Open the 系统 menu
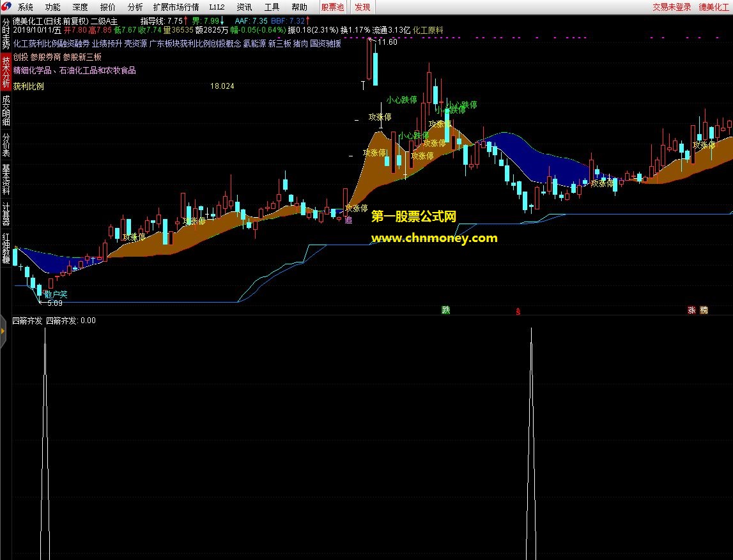 click(x=26, y=7)
